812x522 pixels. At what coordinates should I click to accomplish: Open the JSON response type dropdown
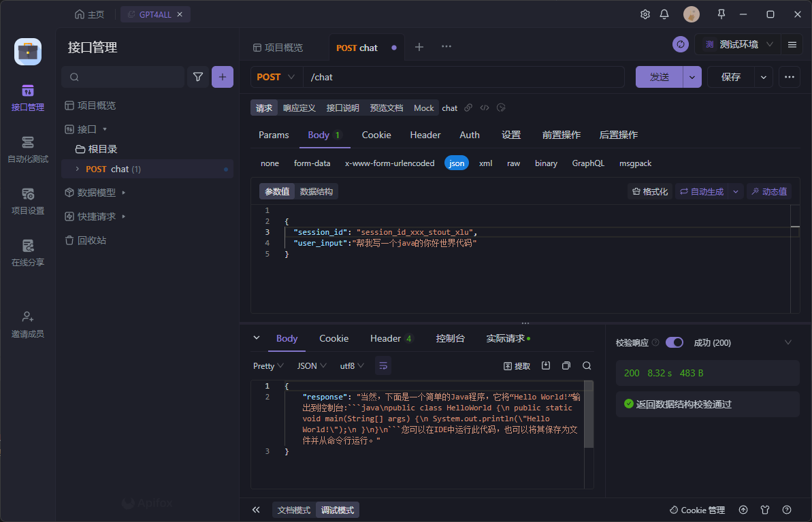(x=311, y=365)
